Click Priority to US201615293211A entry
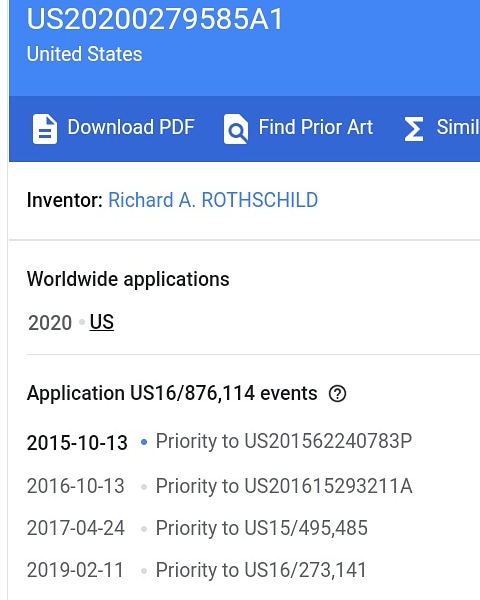The height and width of the screenshot is (600, 480). tap(284, 486)
